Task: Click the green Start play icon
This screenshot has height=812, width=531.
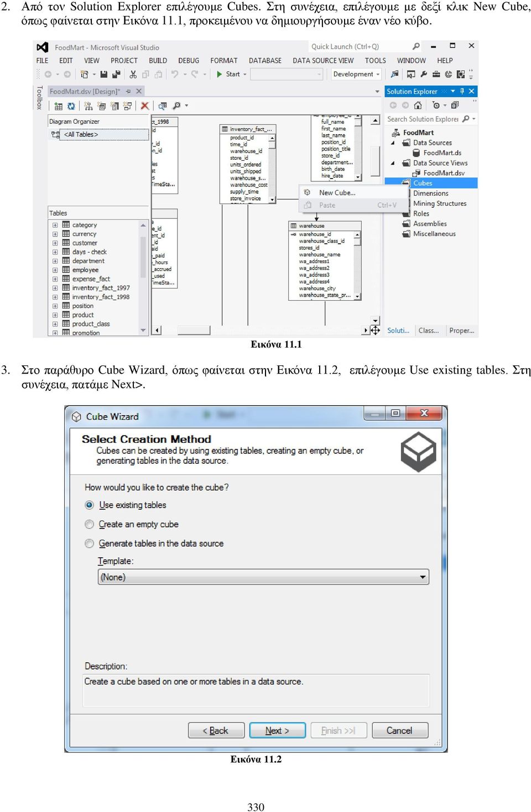Action: point(220,74)
